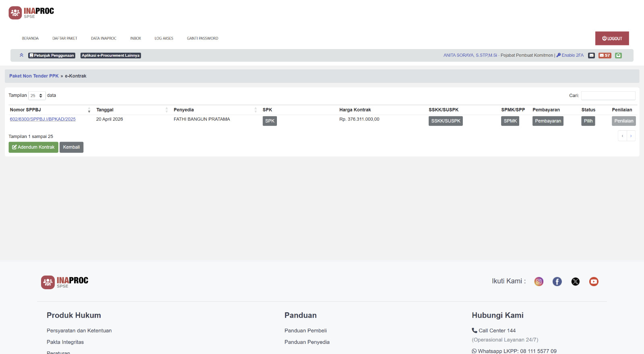Sort table by Nomor SPPBJ column
The image size is (644, 354).
[x=50, y=110]
